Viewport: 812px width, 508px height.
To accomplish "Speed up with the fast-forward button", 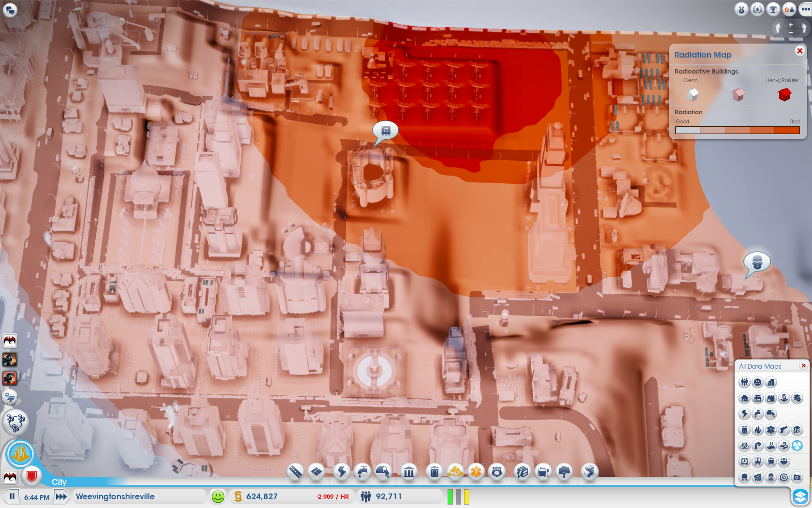I will pyautogui.click(x=61, y=496).
